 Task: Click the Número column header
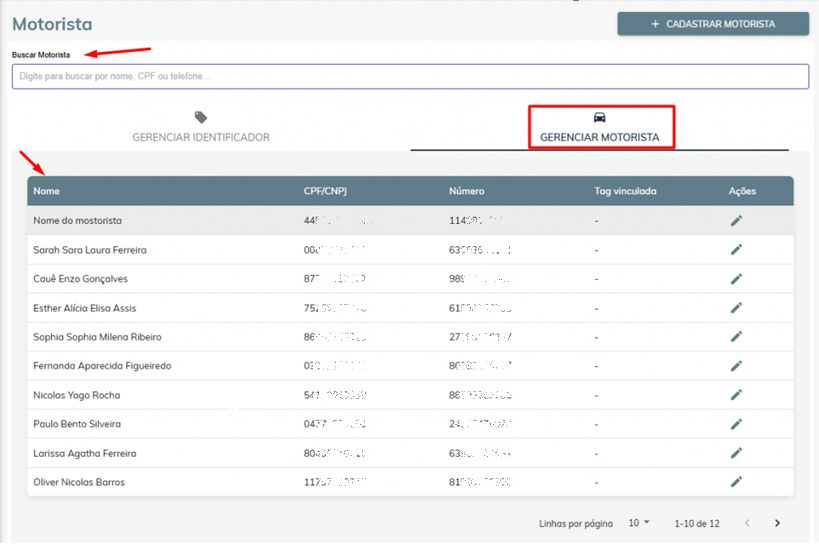(x=466, y=191)
